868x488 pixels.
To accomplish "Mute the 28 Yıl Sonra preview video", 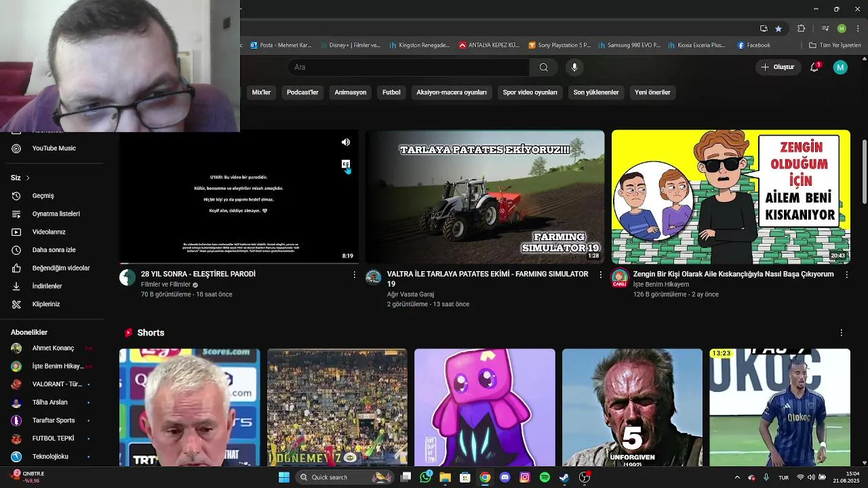I will pos(346,142).
